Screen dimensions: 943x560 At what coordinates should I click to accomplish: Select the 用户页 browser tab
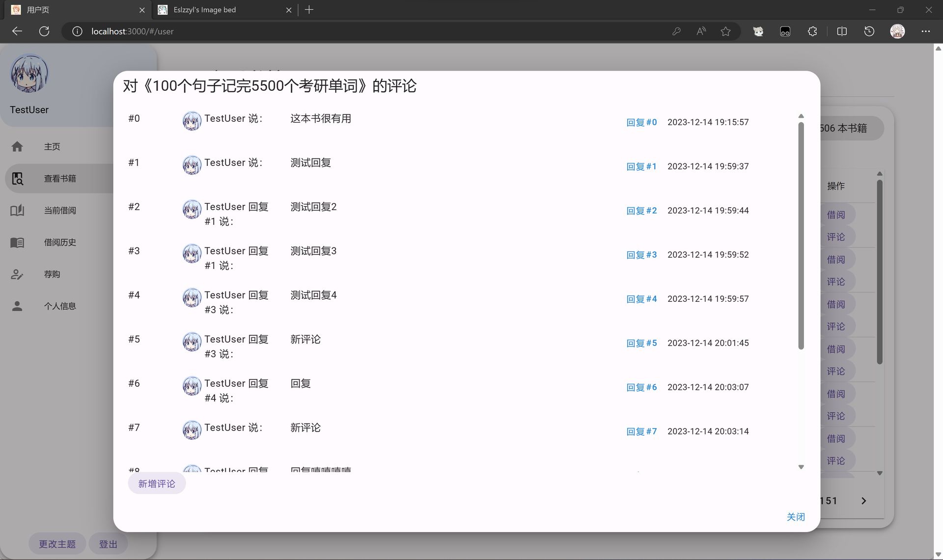pos(78,10)
